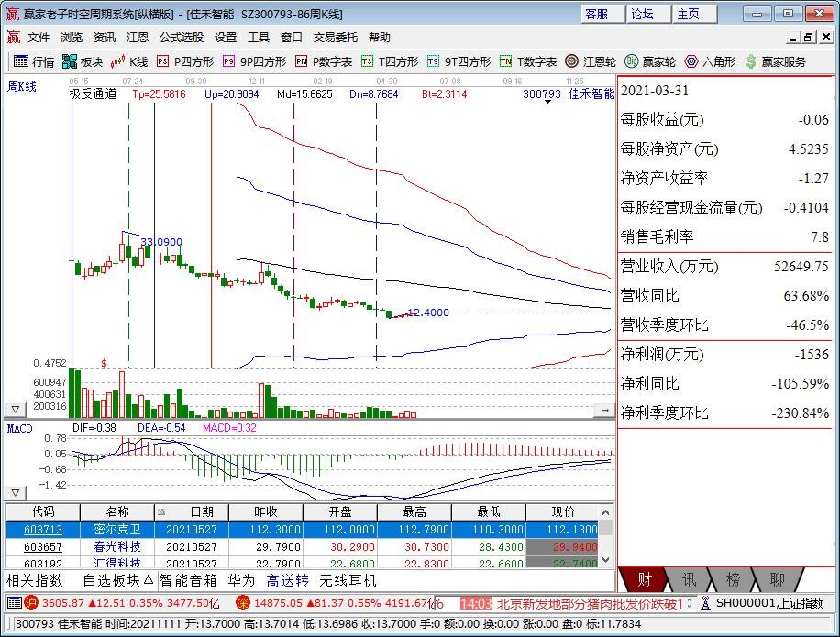This screenshot has width=840, height=637.
Task: Click the red 赢 logo in menu bar
Action: coord(14,37)
